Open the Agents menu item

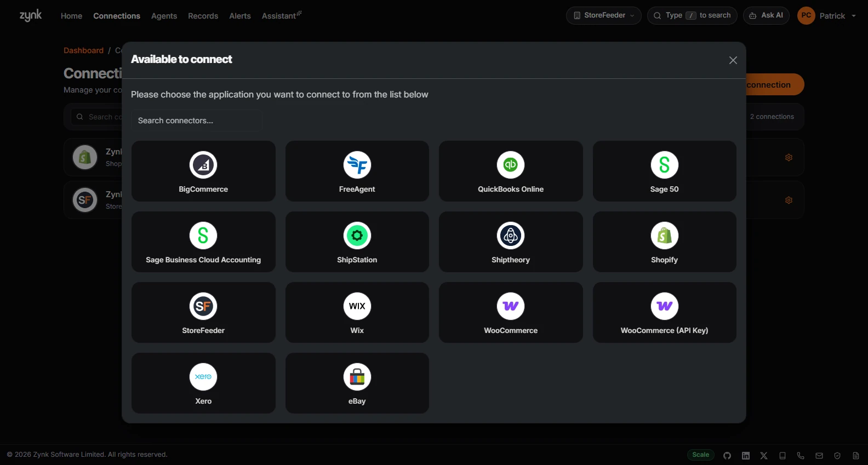pyautogui.click(x=164, y=16)
